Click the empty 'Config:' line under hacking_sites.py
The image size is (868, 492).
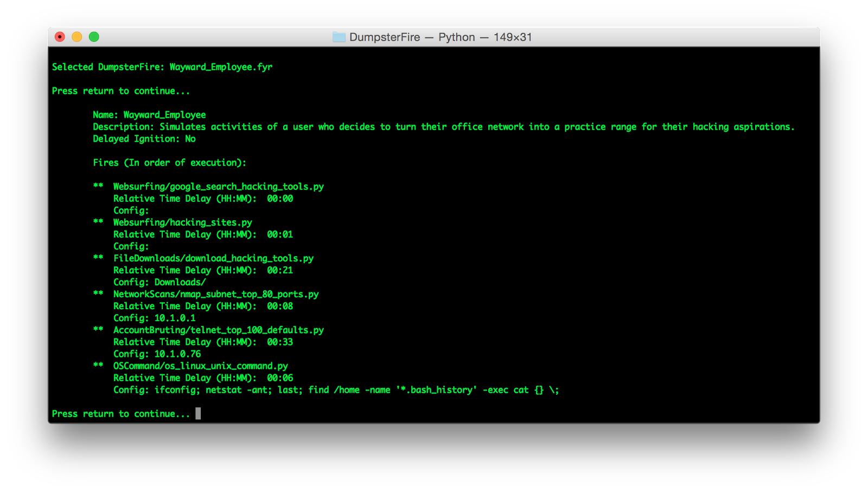coord(131,246)
